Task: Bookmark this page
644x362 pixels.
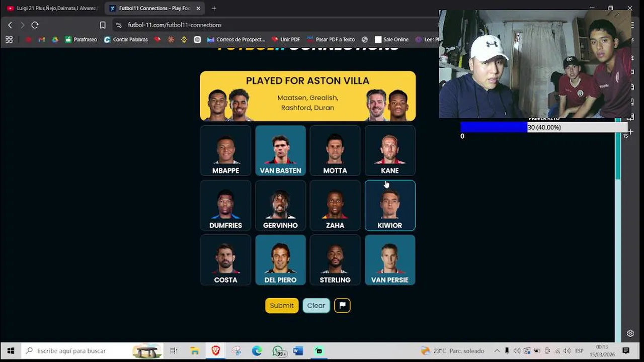Action: point(103,25)
